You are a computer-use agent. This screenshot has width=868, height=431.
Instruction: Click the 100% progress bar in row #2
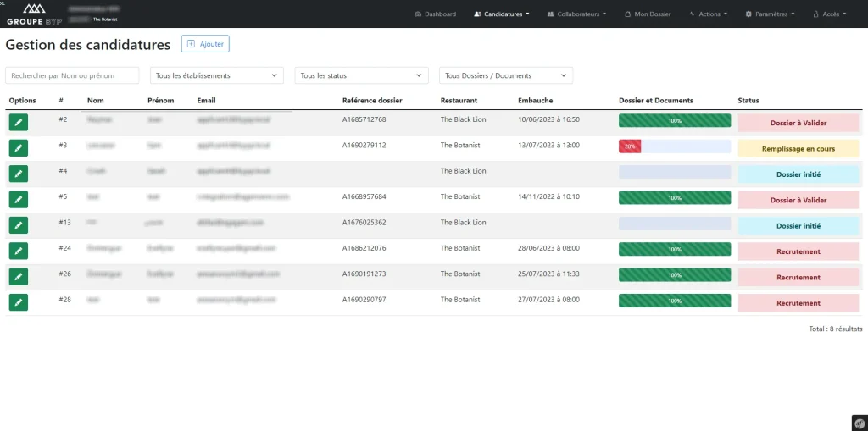675,120
